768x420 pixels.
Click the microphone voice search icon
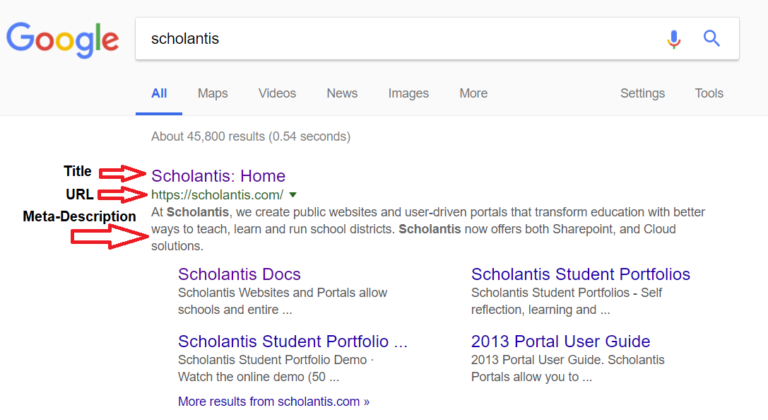pyautogui.click(x=674, y=39)
